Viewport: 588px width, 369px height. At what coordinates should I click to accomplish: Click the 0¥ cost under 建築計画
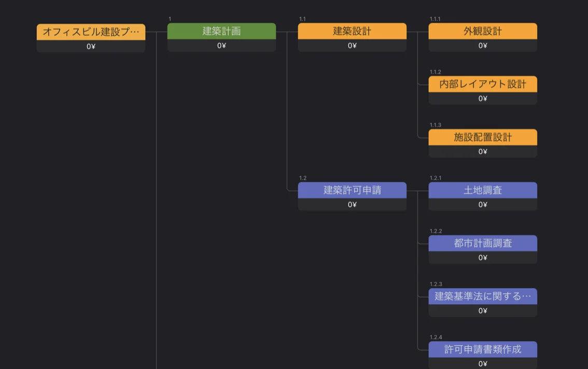click(221, 46)
